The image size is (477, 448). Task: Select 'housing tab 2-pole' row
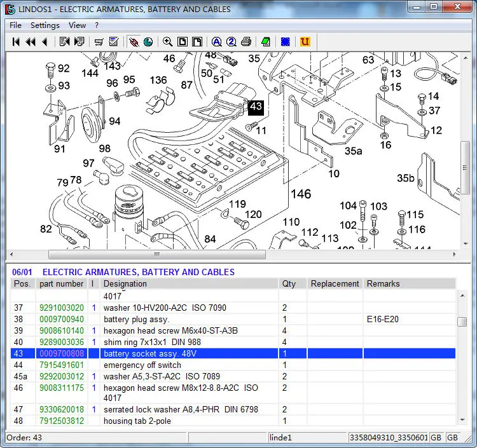tap(233, 421)
